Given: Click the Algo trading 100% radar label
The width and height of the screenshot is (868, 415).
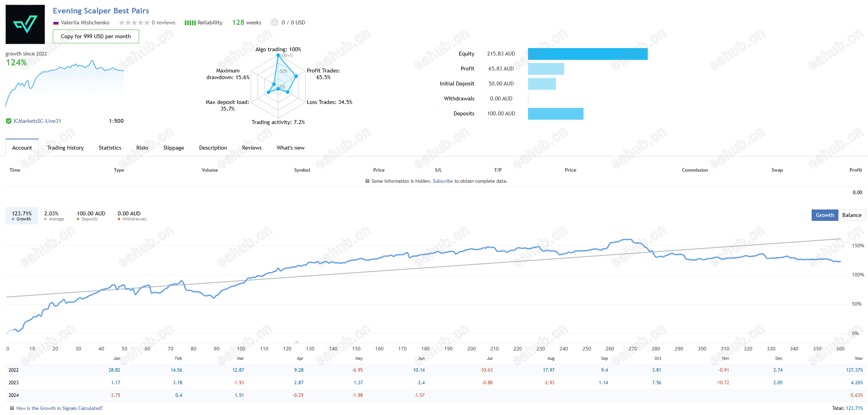Looking at the screenshot, I should (x=278, y=49).
